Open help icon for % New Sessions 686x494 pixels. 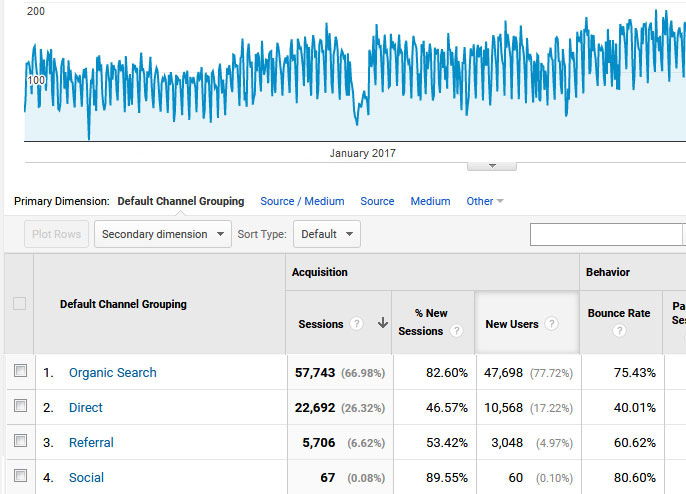tap(456, 331)
